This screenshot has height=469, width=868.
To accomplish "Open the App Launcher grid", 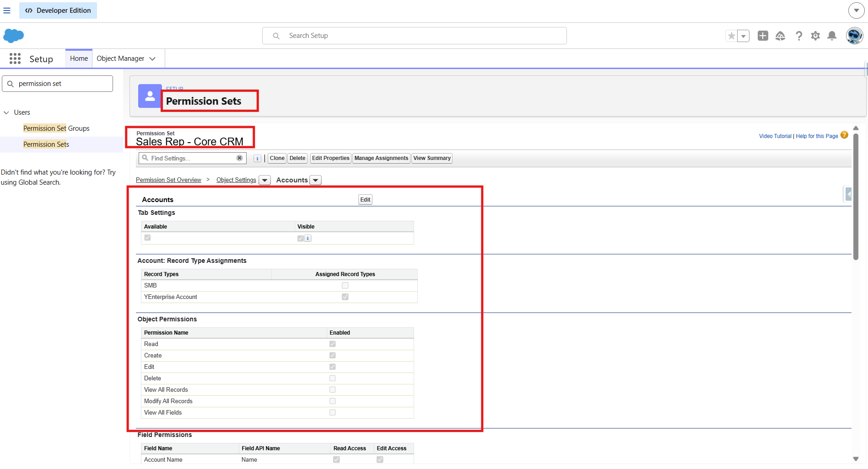I will [15, 59].
